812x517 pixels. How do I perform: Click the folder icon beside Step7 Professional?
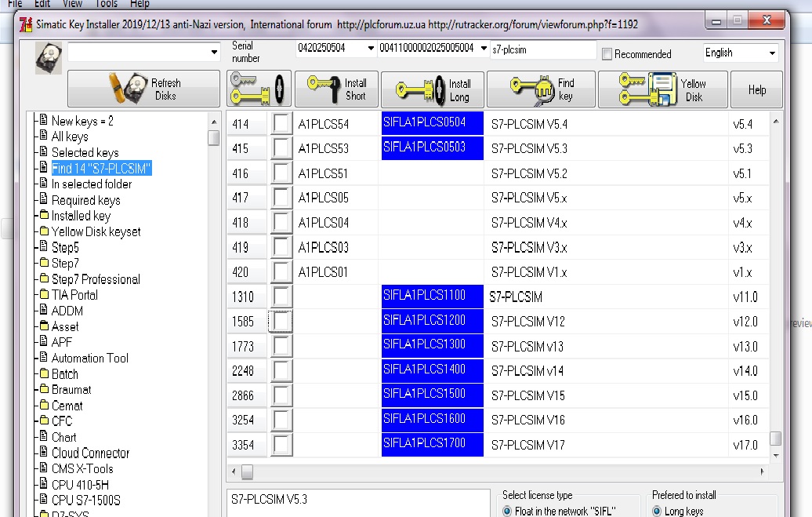(44, 278)
